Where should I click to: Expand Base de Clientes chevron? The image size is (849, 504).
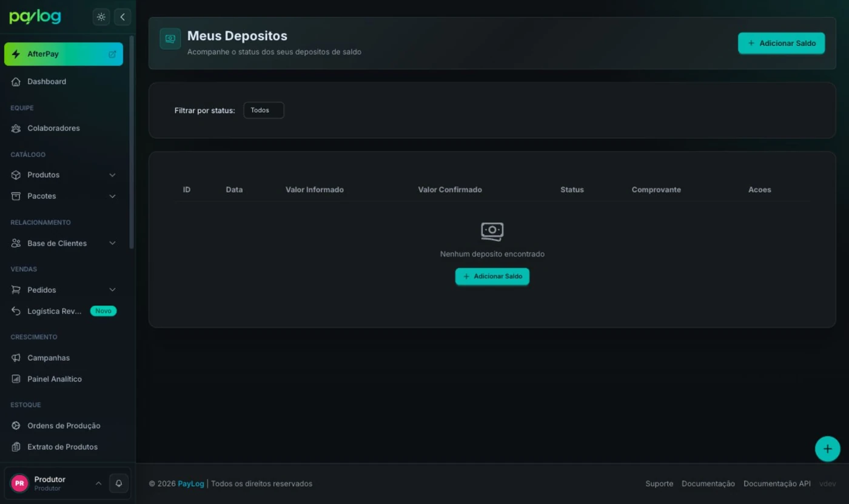pyautogui.click(x=112, y=243)
